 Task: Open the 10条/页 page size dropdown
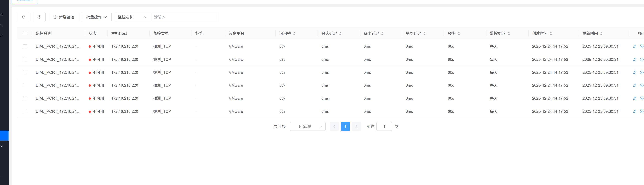coord(308,126)
